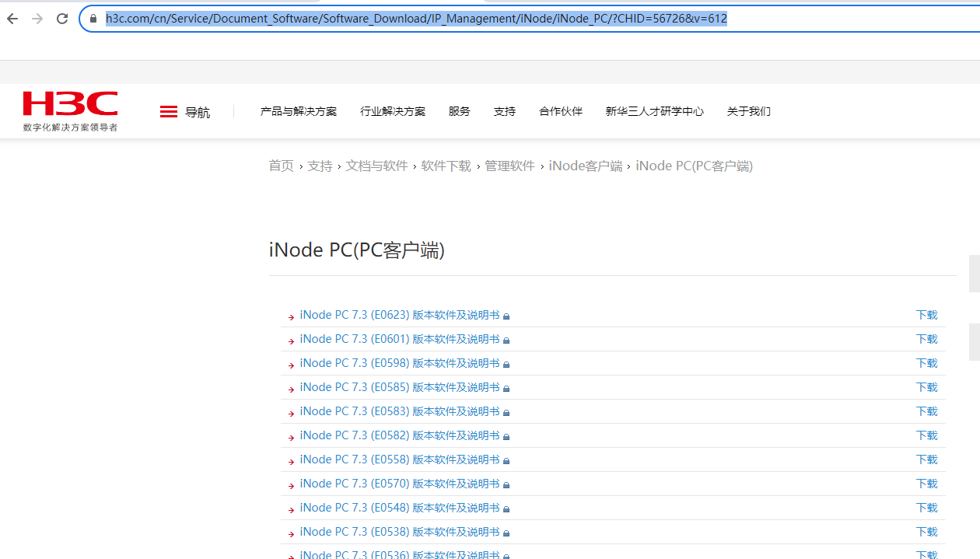Click red arrow bullet before E0601
Screen dimensions: 980x559
[291, 341]
